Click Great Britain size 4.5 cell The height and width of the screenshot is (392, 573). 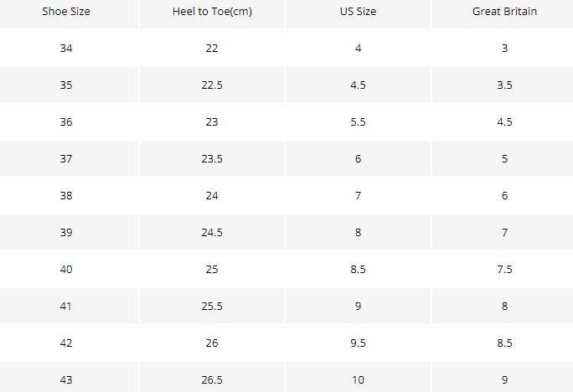click(504, 121)
